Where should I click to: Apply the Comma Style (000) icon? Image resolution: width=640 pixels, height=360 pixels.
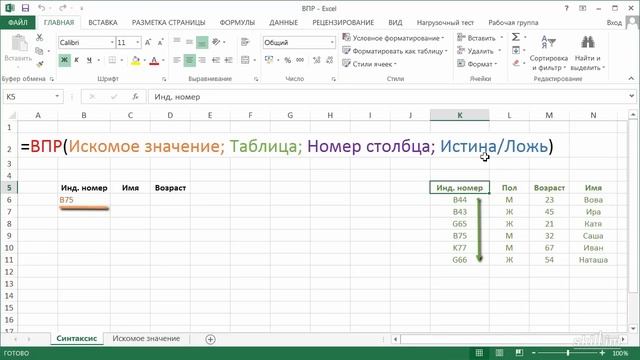pyautogui.click(x=300, y=60)
